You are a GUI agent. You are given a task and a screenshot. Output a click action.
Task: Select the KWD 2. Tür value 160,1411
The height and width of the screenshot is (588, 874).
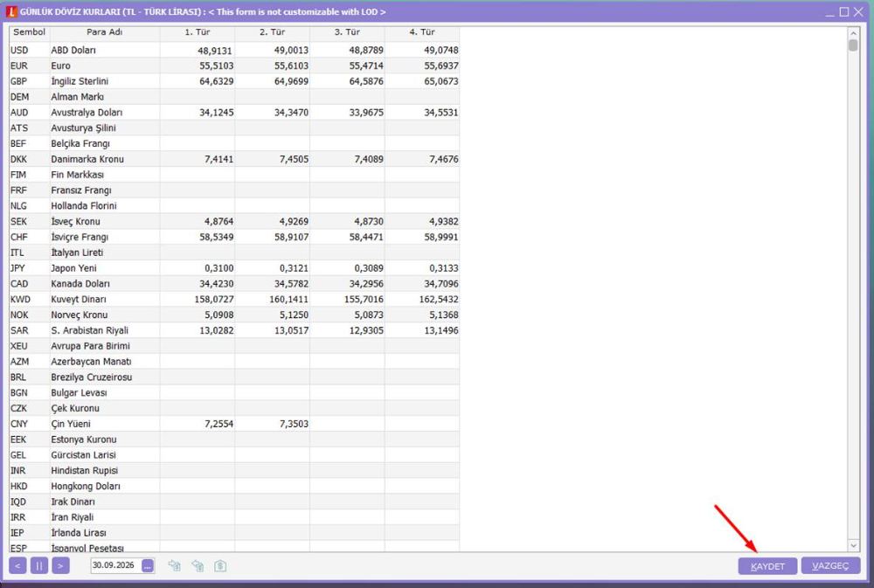point(288,300)
